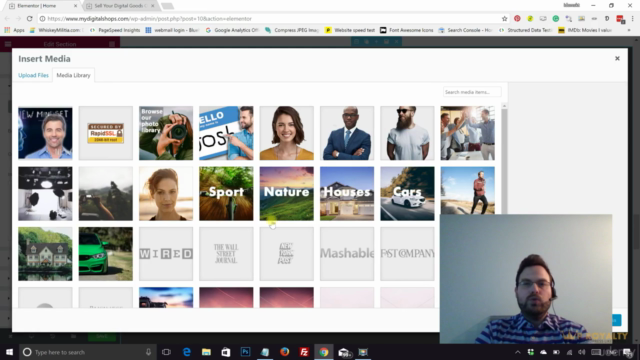Open Photoshop from the taskbar

point(245,352)
